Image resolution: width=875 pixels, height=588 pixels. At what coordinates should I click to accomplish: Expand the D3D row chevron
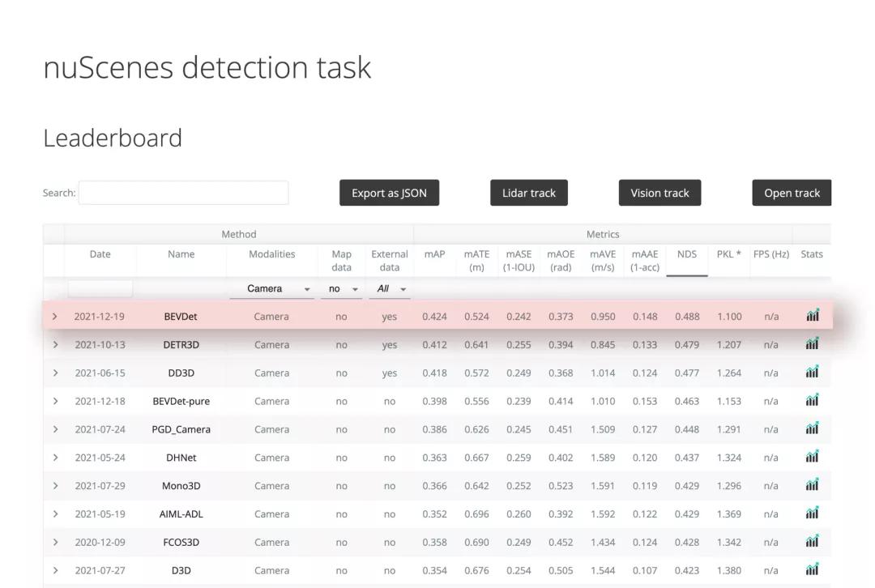tap(55, 570)
